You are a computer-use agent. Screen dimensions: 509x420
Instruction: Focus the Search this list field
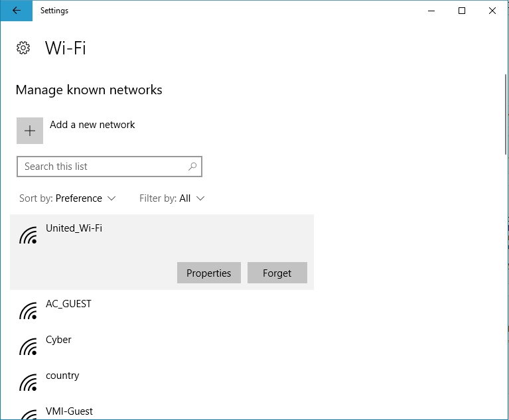pyautogui.click(x=109, y=167)
